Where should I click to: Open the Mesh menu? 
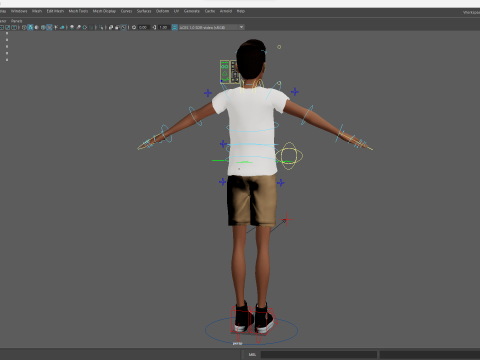(37, 11)
